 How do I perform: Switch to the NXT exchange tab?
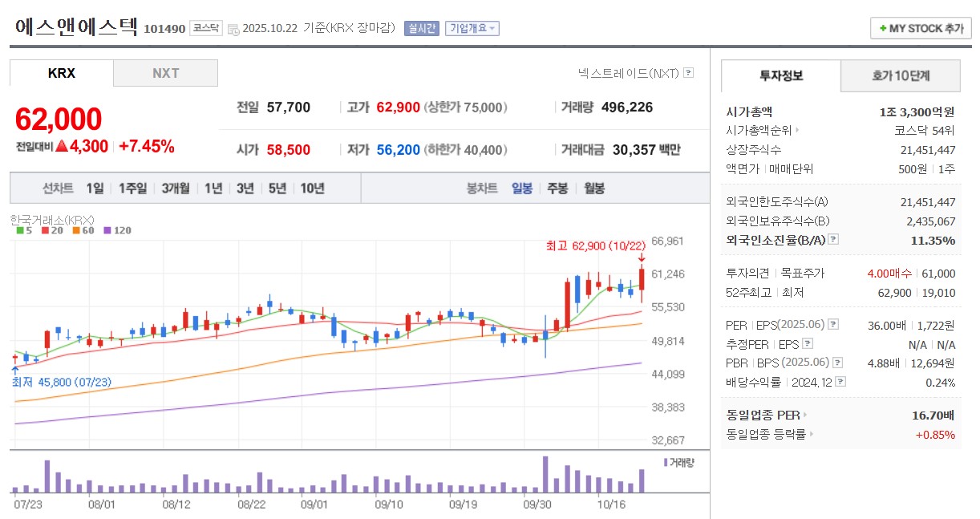[x=165, y=73]
